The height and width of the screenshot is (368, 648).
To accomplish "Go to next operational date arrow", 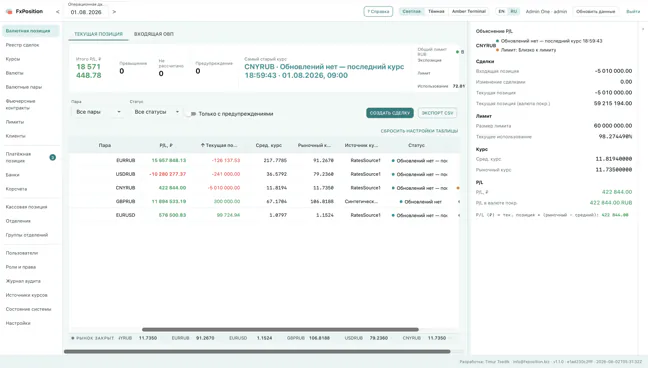I will coord(114,12).
